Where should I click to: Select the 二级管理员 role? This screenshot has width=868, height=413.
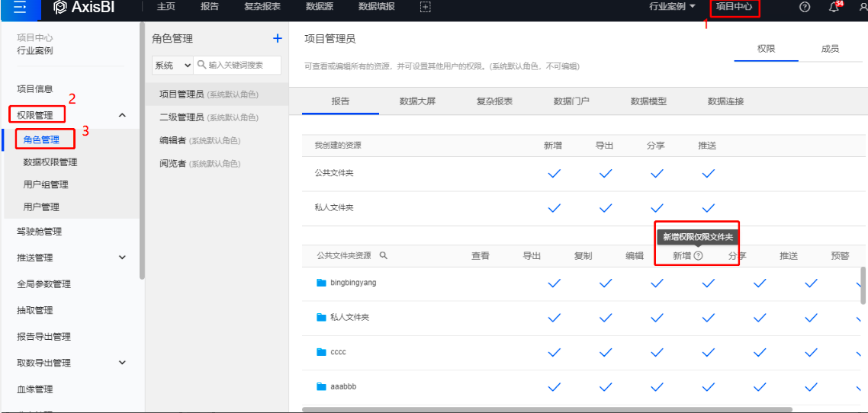(181, 117)
